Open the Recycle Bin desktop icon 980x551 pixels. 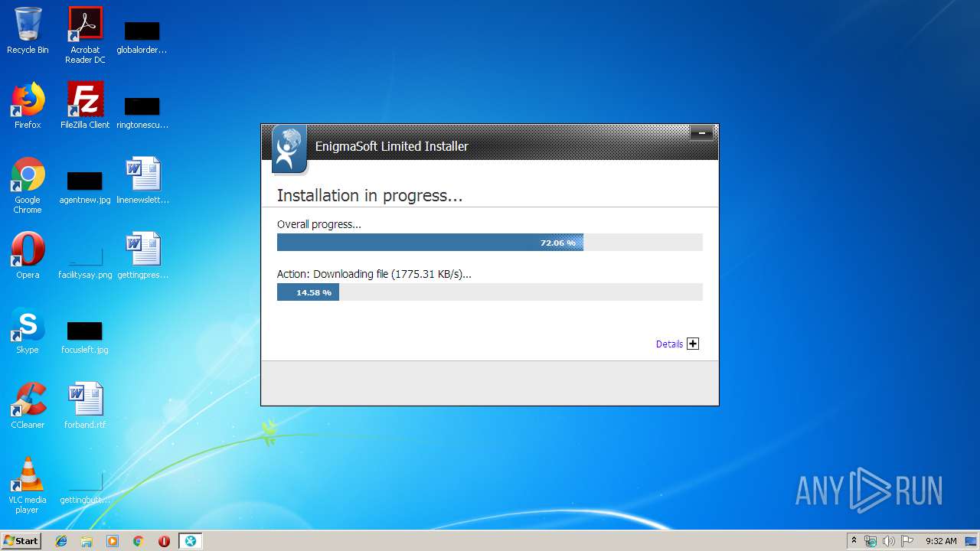(28, 31)
